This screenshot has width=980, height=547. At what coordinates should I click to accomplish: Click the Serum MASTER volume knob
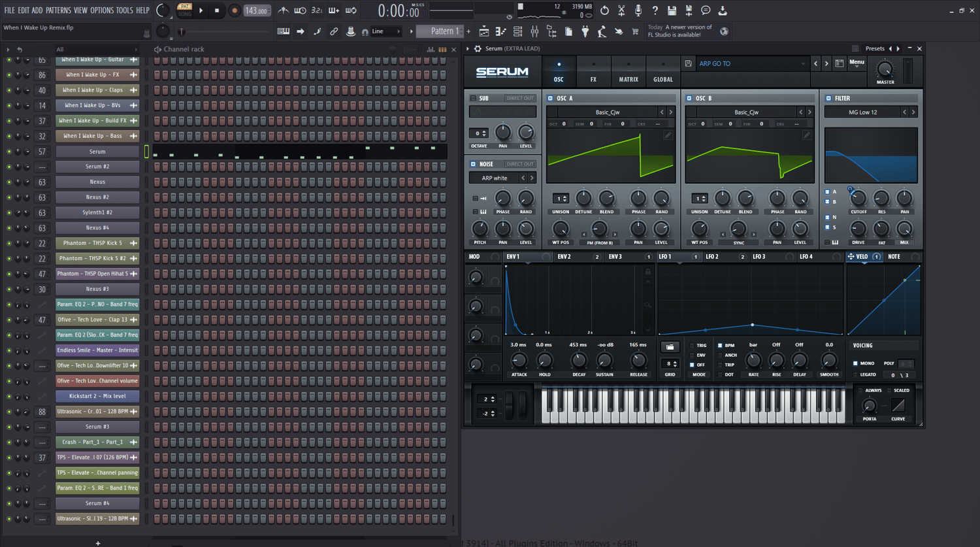885,69
